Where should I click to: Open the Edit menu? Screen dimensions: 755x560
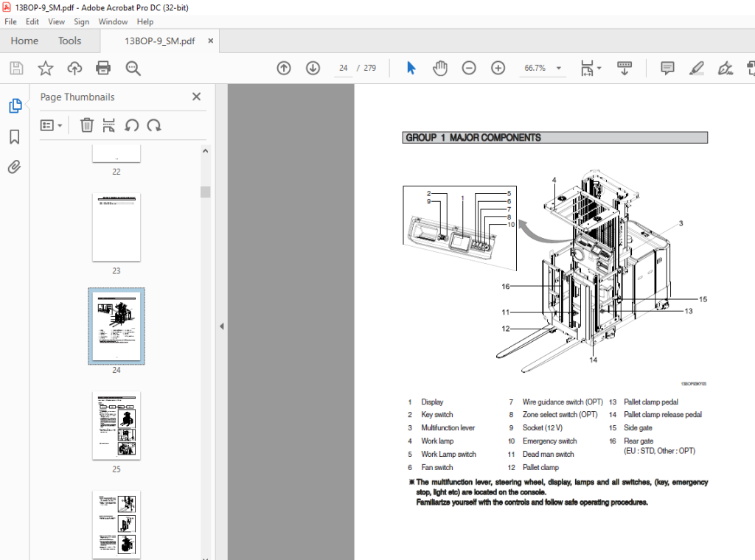click(x=32, y=21)
